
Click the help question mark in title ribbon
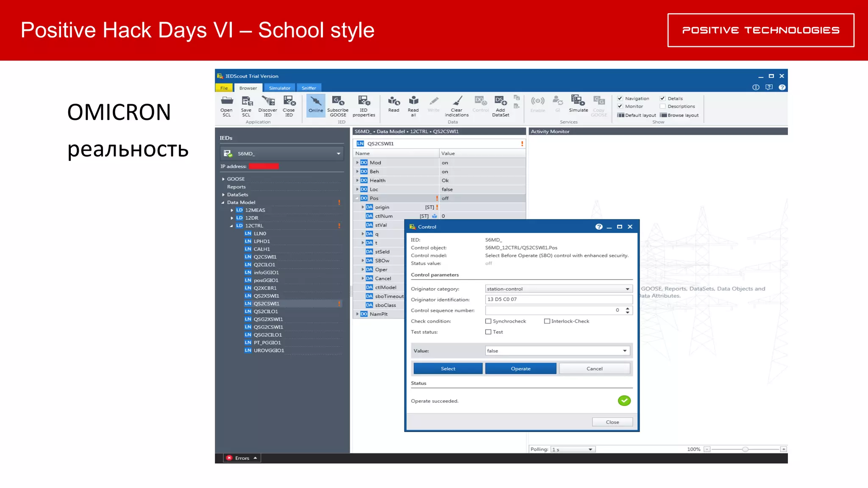pos(782,87)
